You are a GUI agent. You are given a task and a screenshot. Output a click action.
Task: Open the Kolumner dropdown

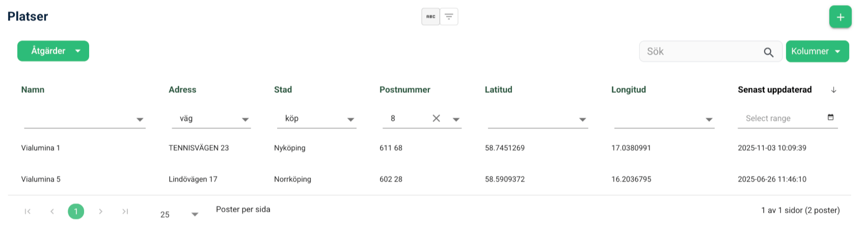(x=817, y=52)
